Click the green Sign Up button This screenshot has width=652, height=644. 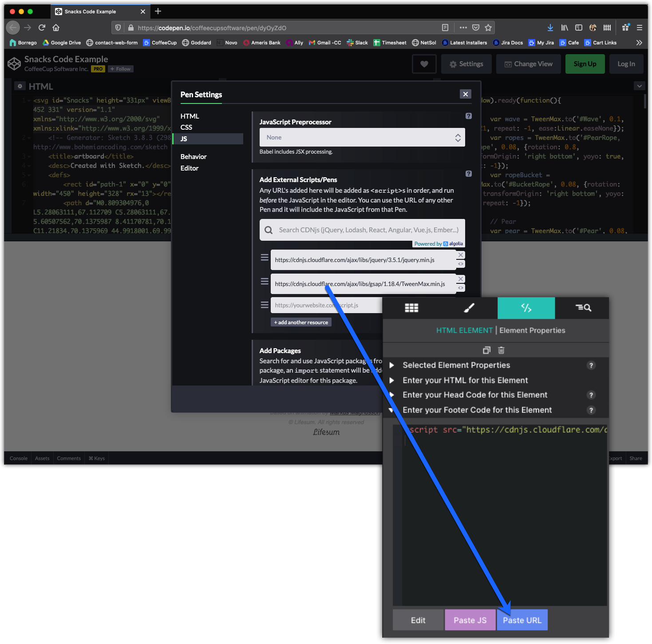pos(585,64)
